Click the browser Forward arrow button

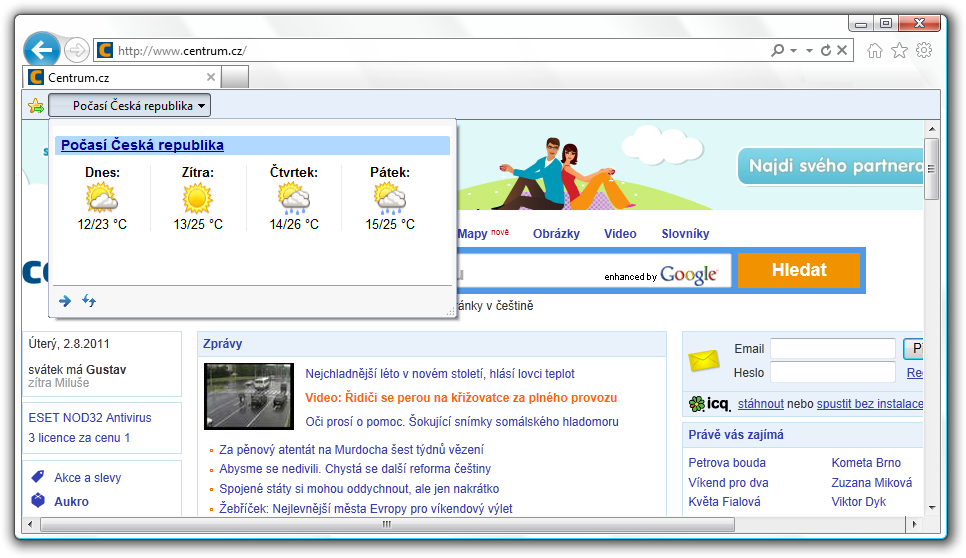(x=76, y=50)
